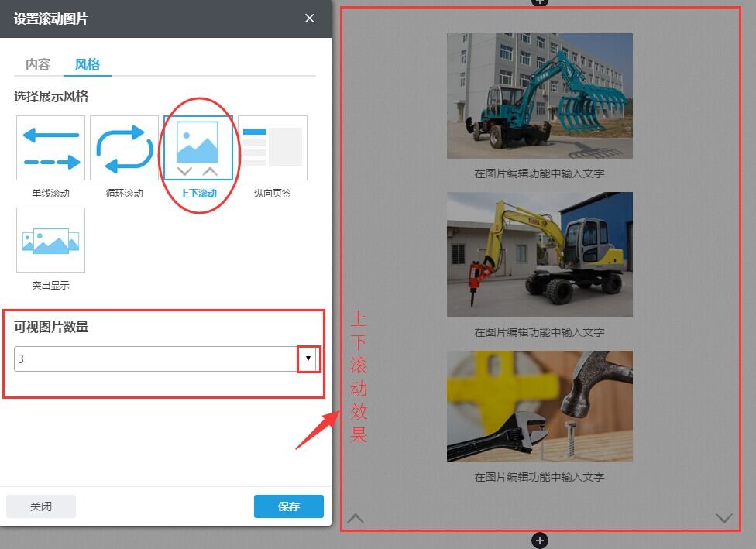Select the yellow excavator image

[539, 255]
